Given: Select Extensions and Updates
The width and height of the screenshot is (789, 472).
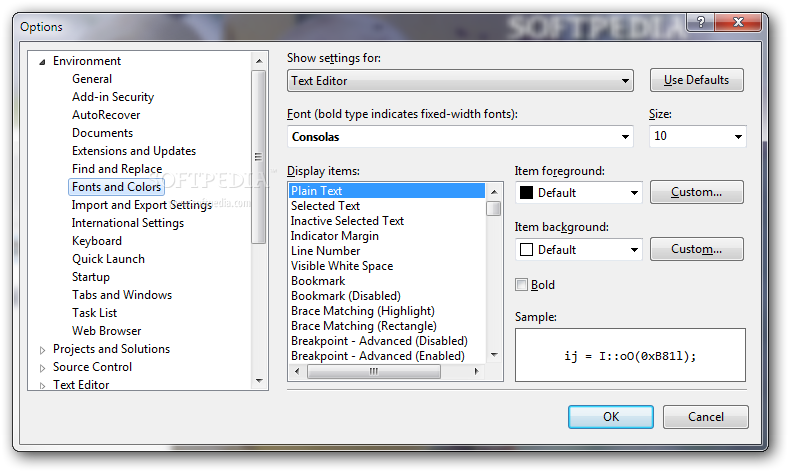Looking at the screenshot, I should pyautogui.click(x=134, y=151).
